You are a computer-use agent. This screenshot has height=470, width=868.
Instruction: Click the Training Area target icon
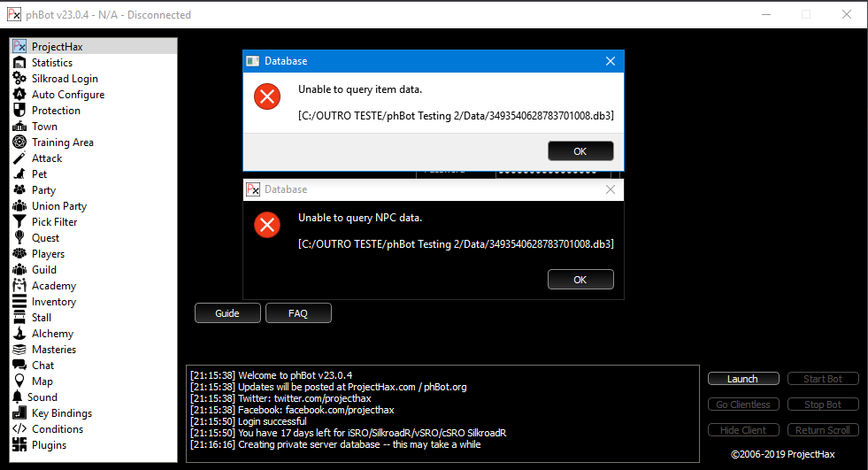(x=19, y=143)
